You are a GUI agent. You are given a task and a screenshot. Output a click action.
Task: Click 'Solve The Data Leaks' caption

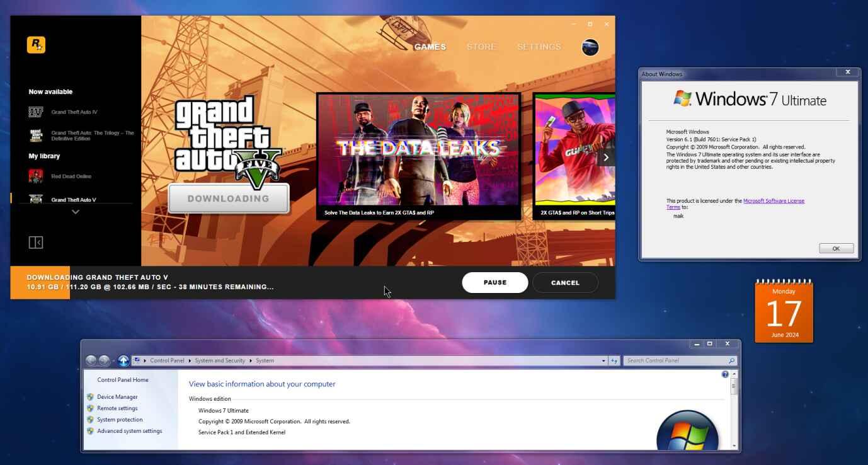click(379, 213)
